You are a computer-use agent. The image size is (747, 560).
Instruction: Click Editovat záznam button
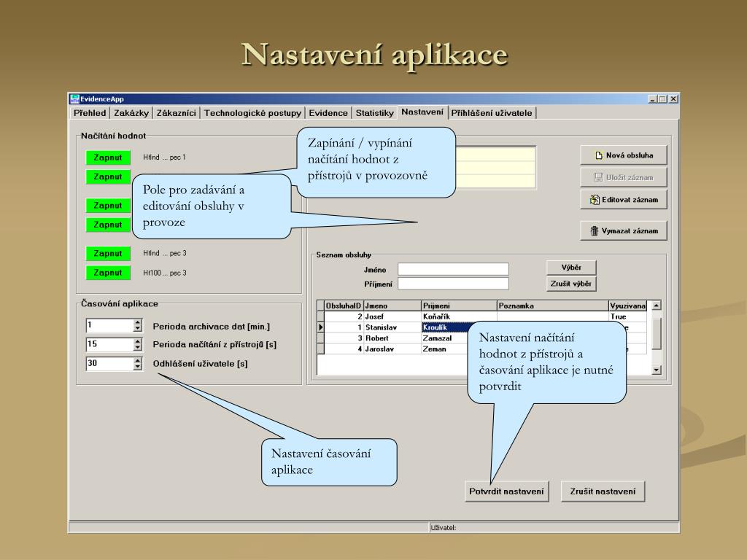pos(624,200)
